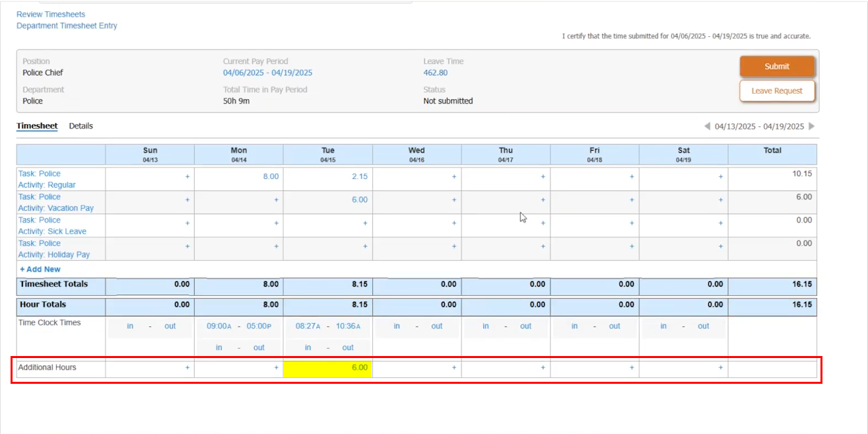Add Vacation Pay hours for Friday
The width and height of the screenshot is (868, 434).
(632, 200)
